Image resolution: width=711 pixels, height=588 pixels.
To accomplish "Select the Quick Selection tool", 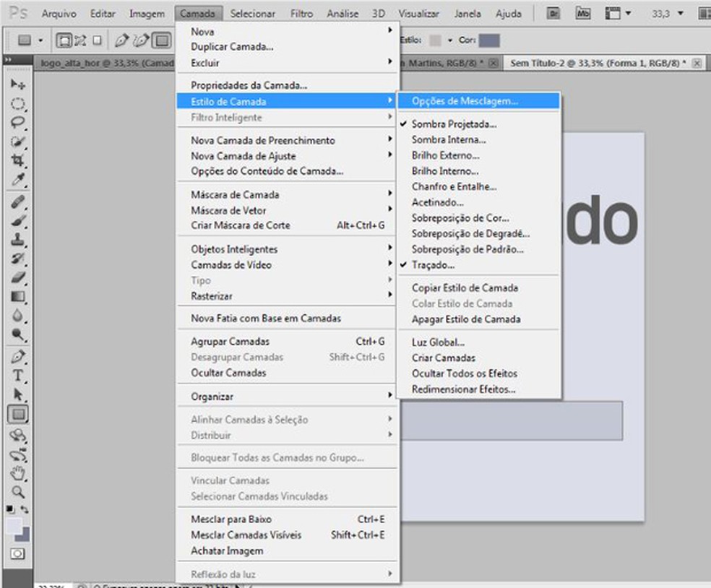I will [17, 142].
